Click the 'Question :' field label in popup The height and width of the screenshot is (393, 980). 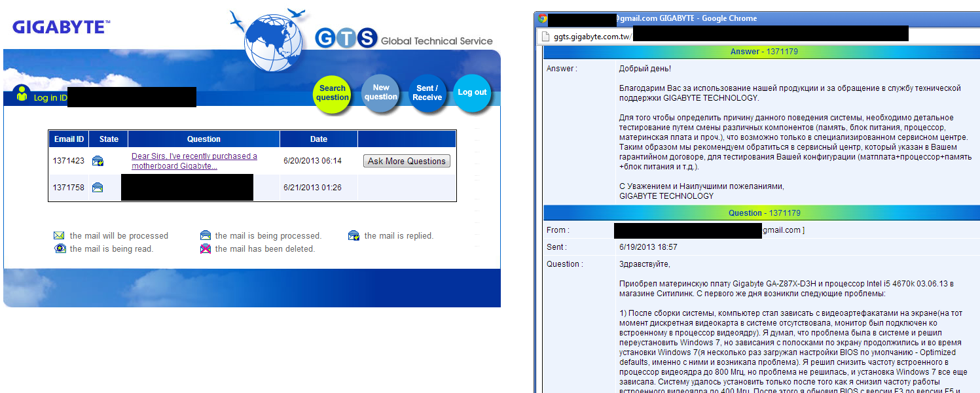[564, 264]
